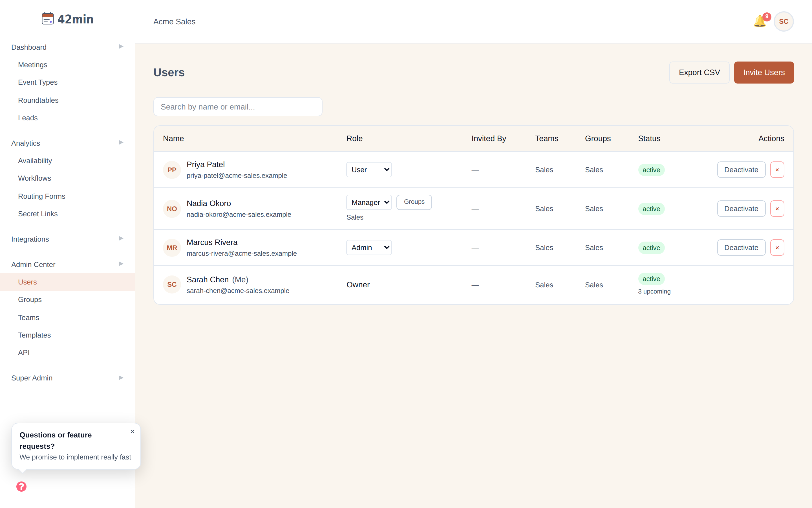The width and height of the screenshot is (812, 508).
Task: Click Sarah Chen's Owner role text
Action: 358,285
